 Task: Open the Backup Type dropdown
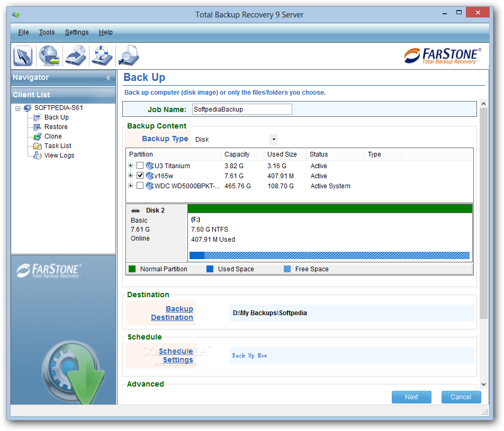click(274, 140)
